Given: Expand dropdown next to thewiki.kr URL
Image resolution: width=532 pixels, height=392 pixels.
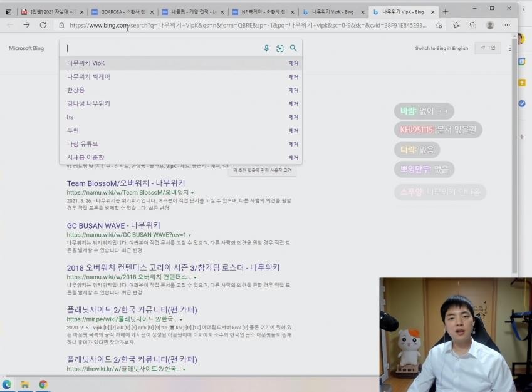Looking at the screenshot, I should click(184, 369).
